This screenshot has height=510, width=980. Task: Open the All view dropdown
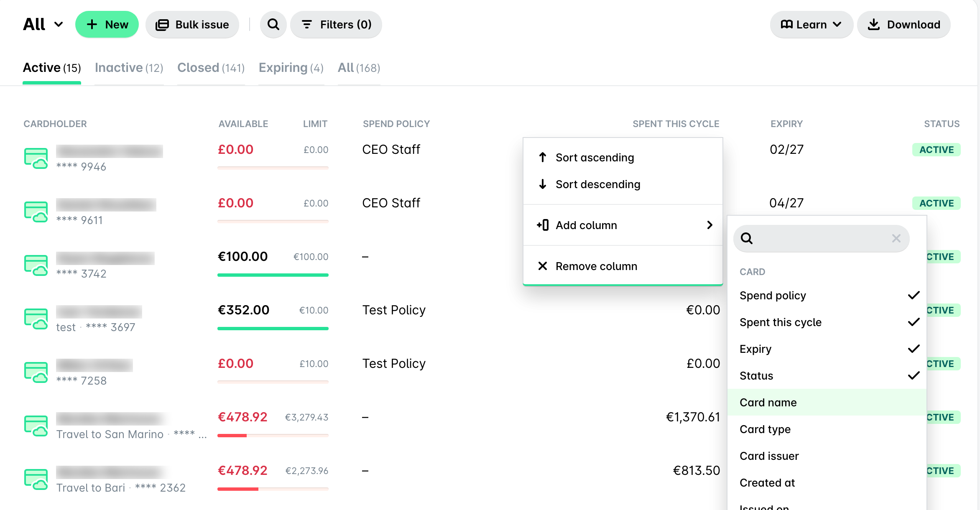[43, 25]
